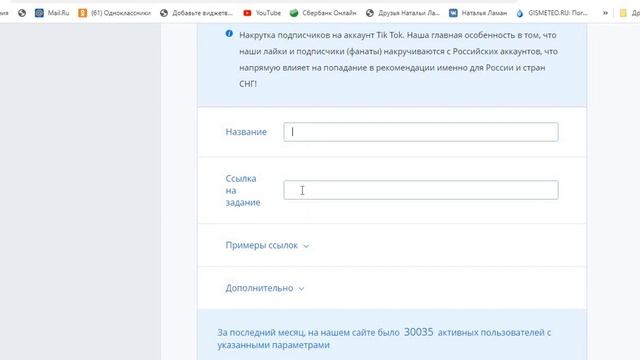Open the Mail.Ru bookmark icon

click(39, 13)
